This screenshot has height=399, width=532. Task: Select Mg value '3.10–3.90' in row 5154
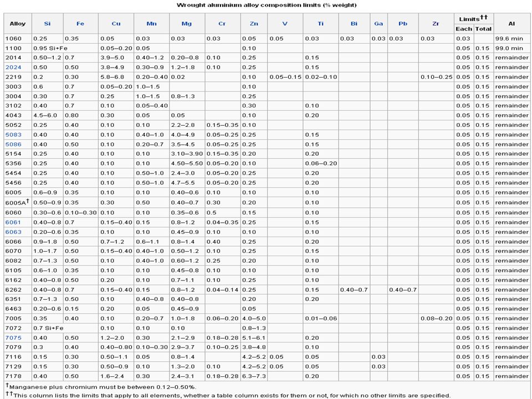click(187, 154)
